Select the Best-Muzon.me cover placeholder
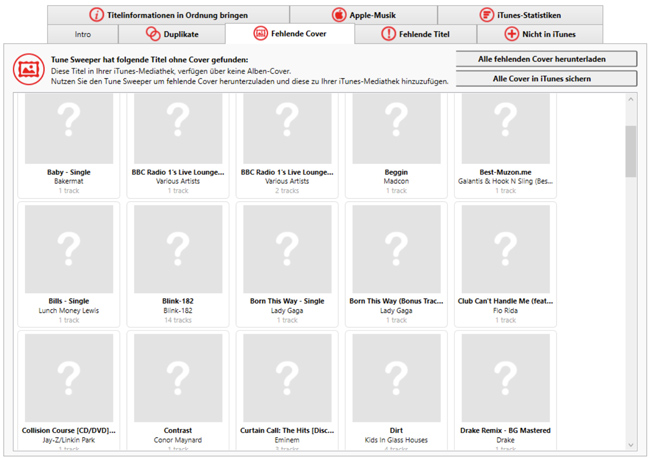 click(506, 128)
